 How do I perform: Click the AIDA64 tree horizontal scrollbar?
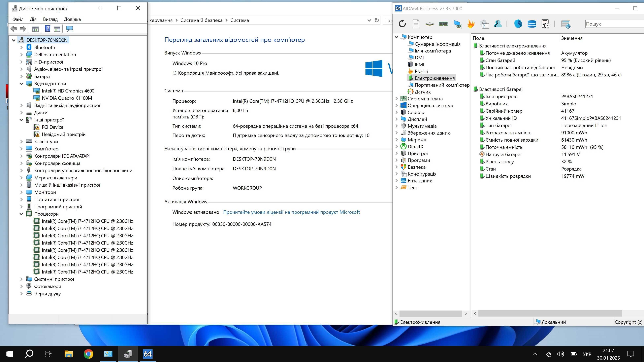(x=431, y=314)
